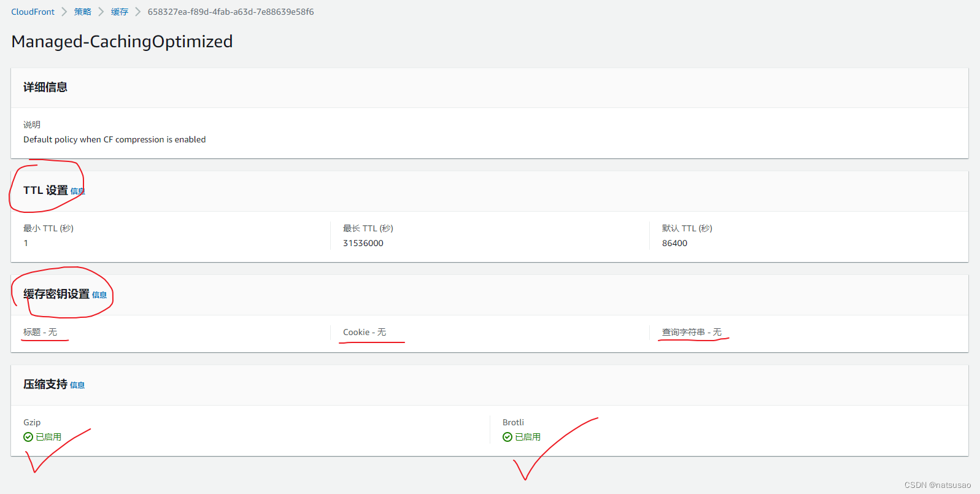Viewport: 980px width, 494px height.
Task: Click the Brotli enabled check icon
Action: 507,437
